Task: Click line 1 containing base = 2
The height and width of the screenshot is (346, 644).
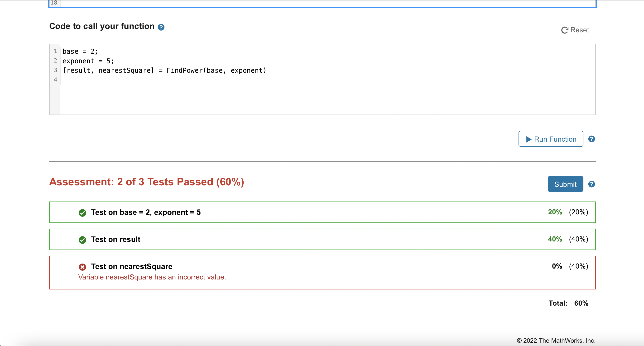Action: coord(80,51)
